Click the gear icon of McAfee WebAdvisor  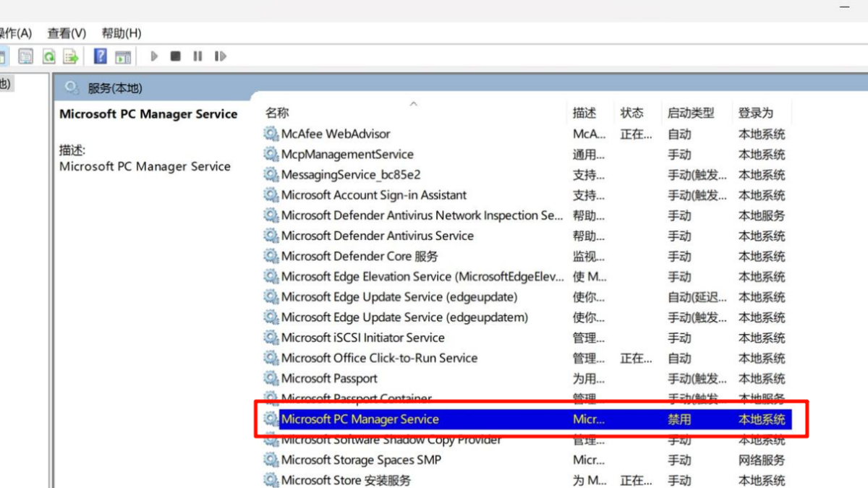click(x=271, y=134)
